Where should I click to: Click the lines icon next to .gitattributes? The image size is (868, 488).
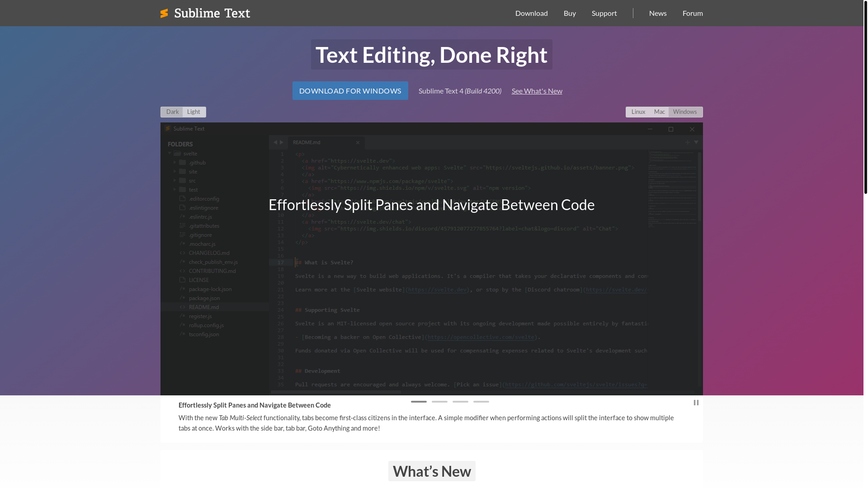click(x=183, y=226)
